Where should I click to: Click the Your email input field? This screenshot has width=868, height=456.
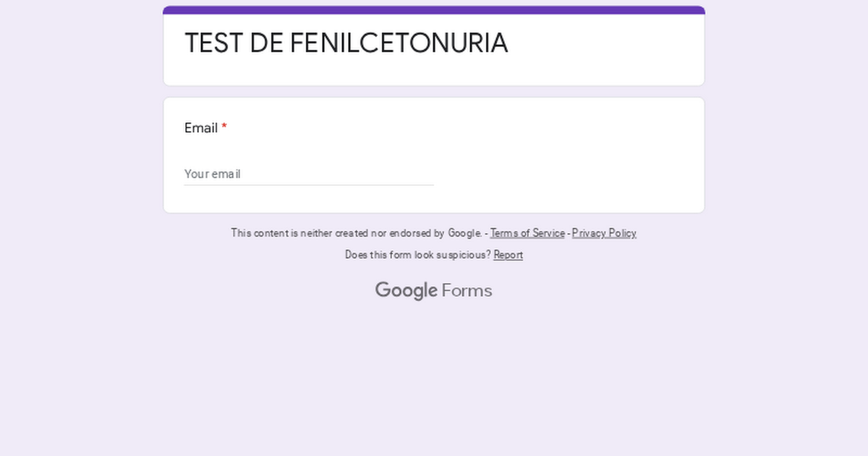[x=309, y=174]
